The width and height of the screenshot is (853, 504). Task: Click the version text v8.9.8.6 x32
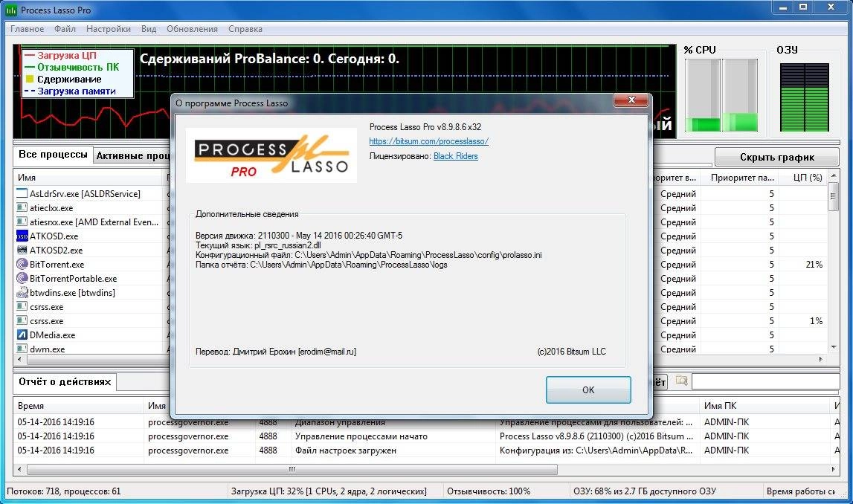(x=425, y=126)
